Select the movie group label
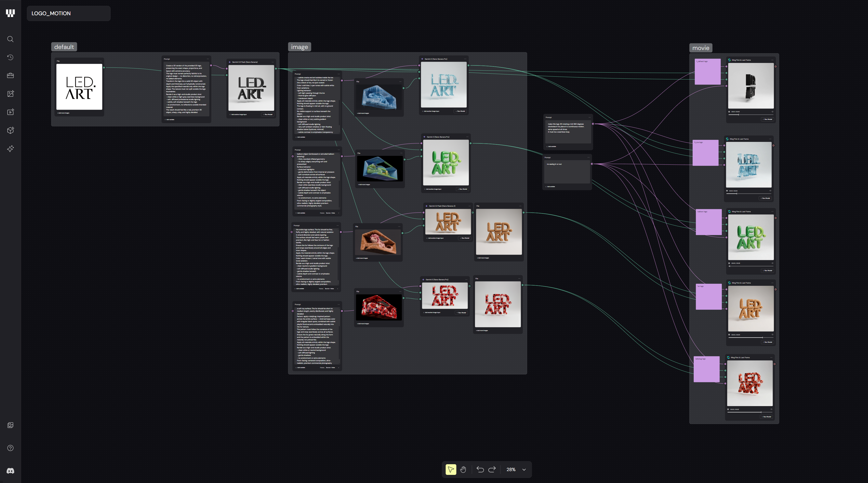 (x=701, y=48)
